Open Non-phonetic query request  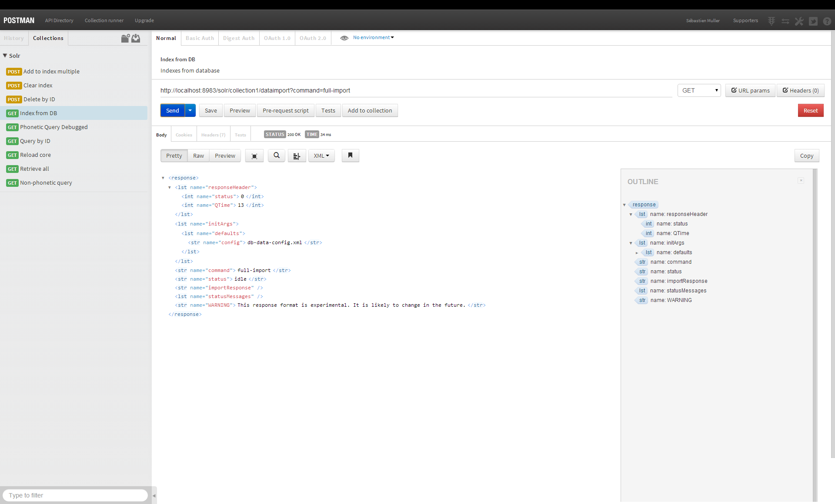tap(74, 183)
